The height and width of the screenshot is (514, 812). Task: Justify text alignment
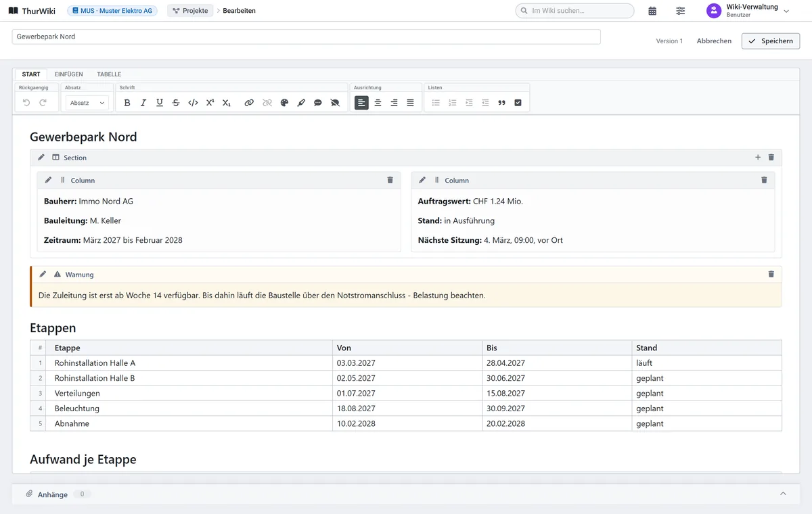(x=410, y=103)
